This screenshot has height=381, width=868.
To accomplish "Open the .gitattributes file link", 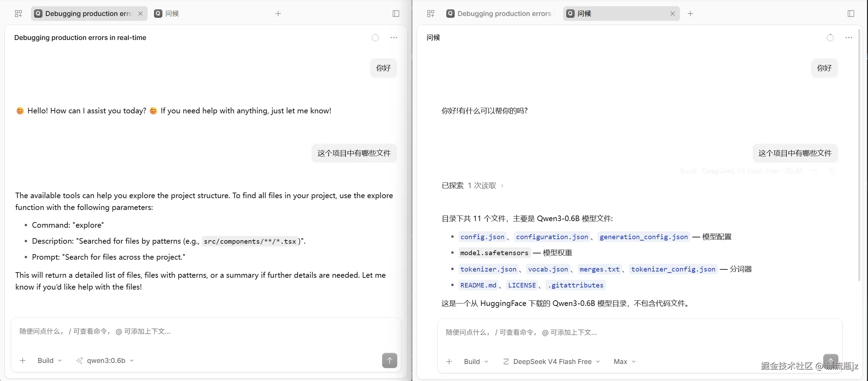I will click(576, 285).
